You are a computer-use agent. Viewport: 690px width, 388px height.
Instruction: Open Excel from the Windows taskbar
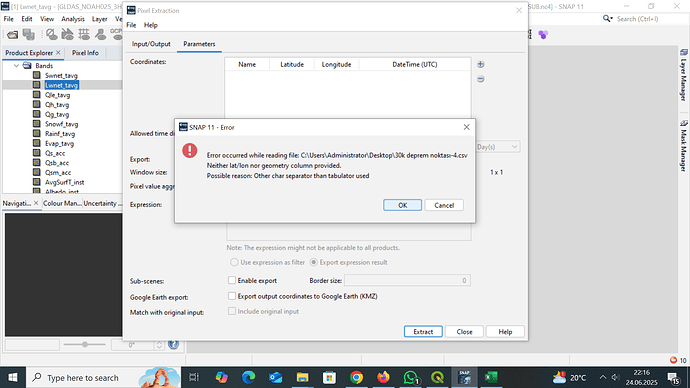coord(491,377)
